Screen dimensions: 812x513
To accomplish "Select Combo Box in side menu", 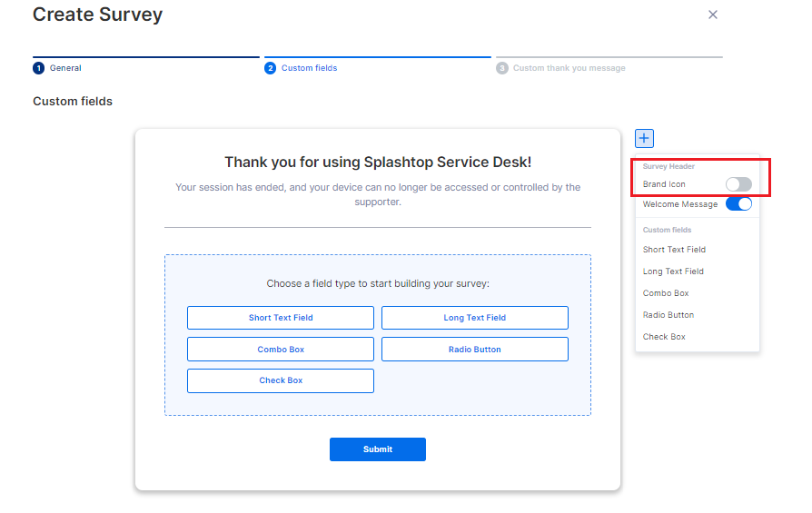I will coord(666,293).
